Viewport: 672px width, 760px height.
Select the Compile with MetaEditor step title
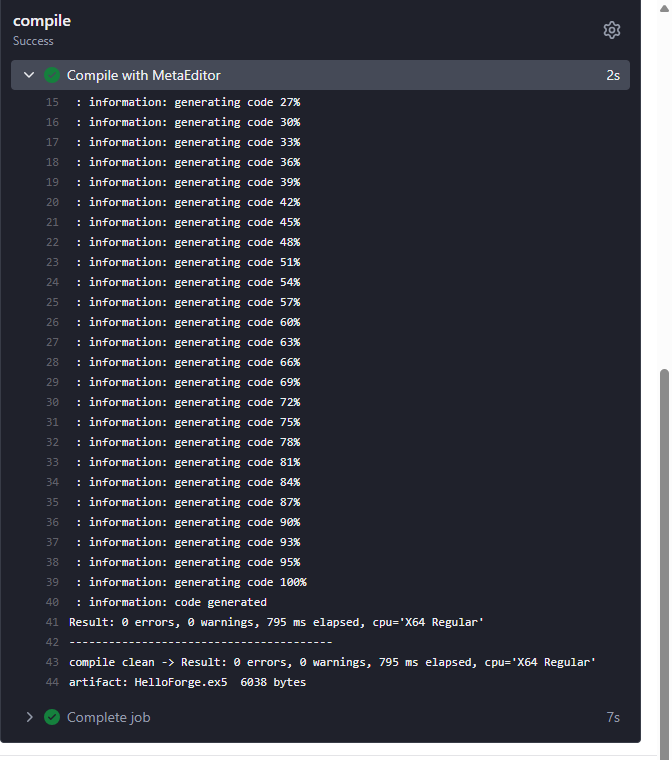coord(144,75)
